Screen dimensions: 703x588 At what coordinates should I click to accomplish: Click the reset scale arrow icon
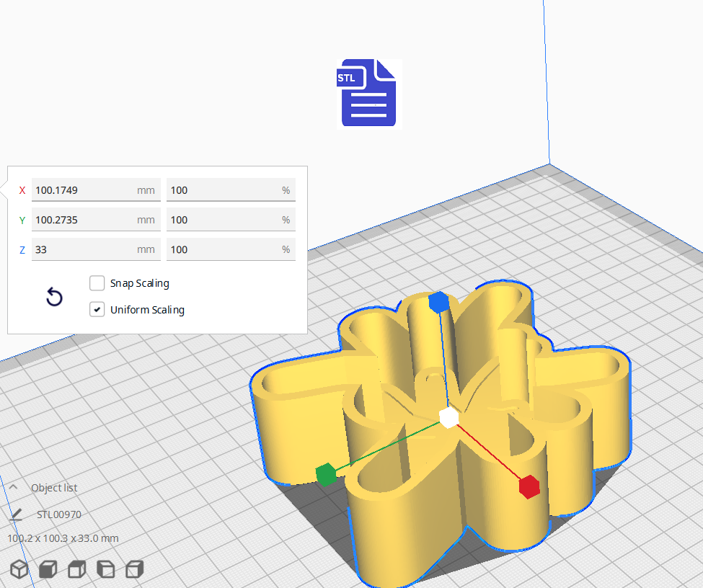pos(54,297)
